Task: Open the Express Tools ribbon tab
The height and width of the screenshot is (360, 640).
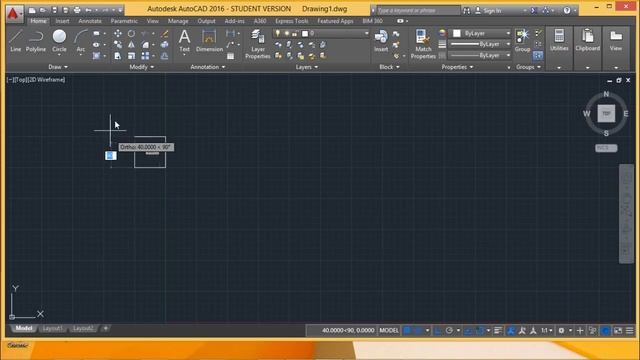Action: (292, 21)
